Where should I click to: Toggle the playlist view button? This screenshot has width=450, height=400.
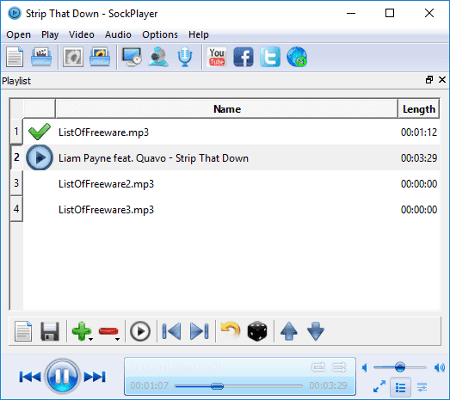pyautogui.click(x=400, y=387)
